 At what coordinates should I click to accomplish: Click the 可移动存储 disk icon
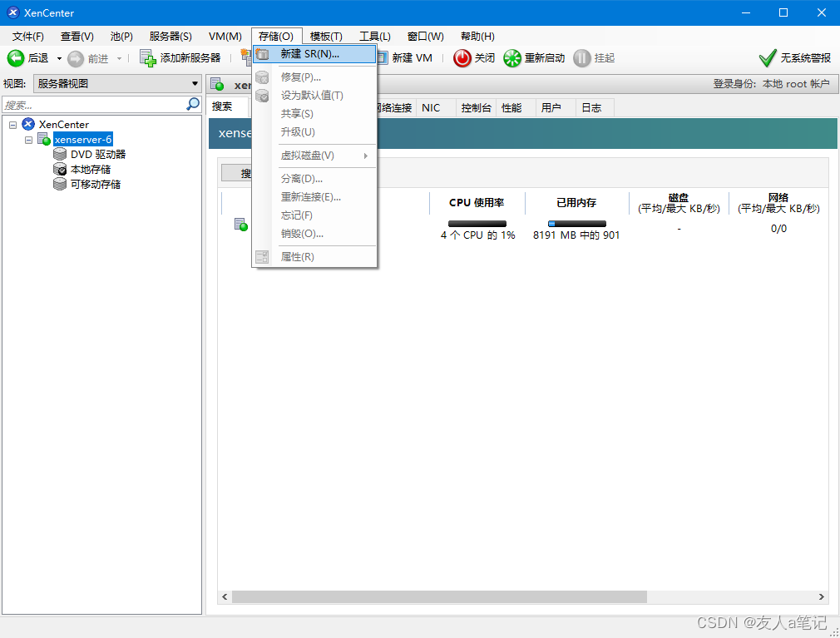point(60,185)
